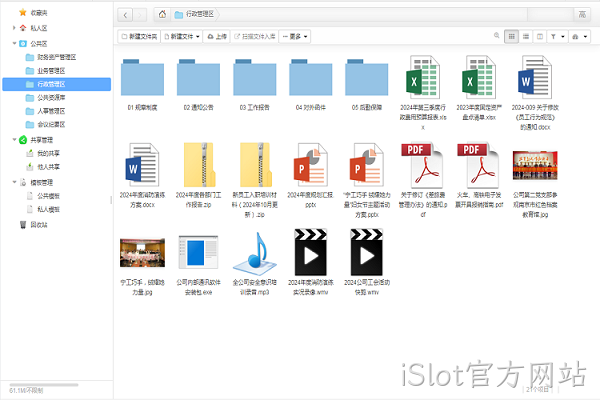
Task: Select the 2024年 wmv video file
Action: click(x=310, y=252)
